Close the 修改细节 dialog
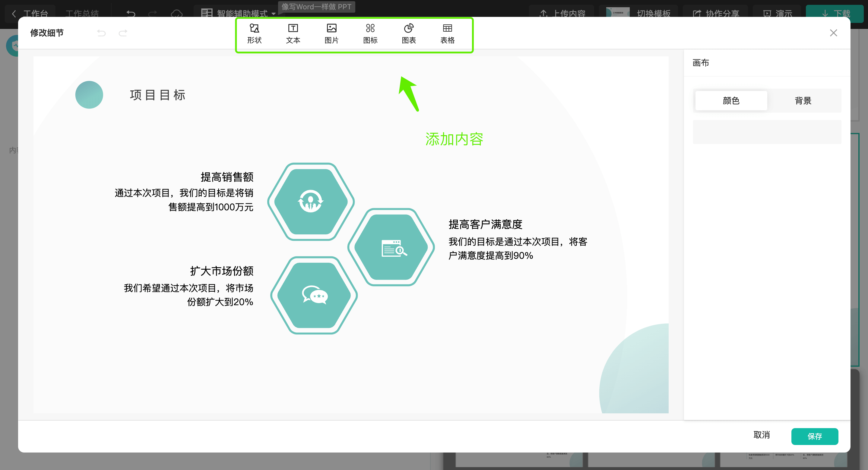Viewport: 868px width, 470px height. pos(833,33)
